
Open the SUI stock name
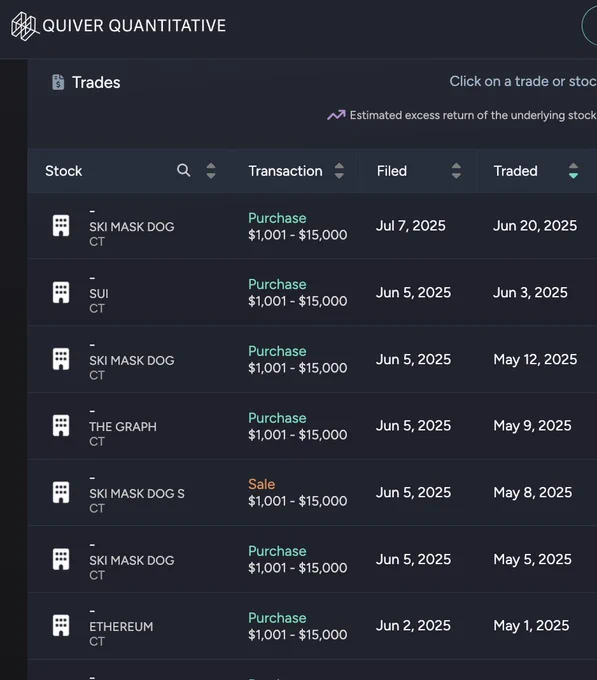(99, 294)
